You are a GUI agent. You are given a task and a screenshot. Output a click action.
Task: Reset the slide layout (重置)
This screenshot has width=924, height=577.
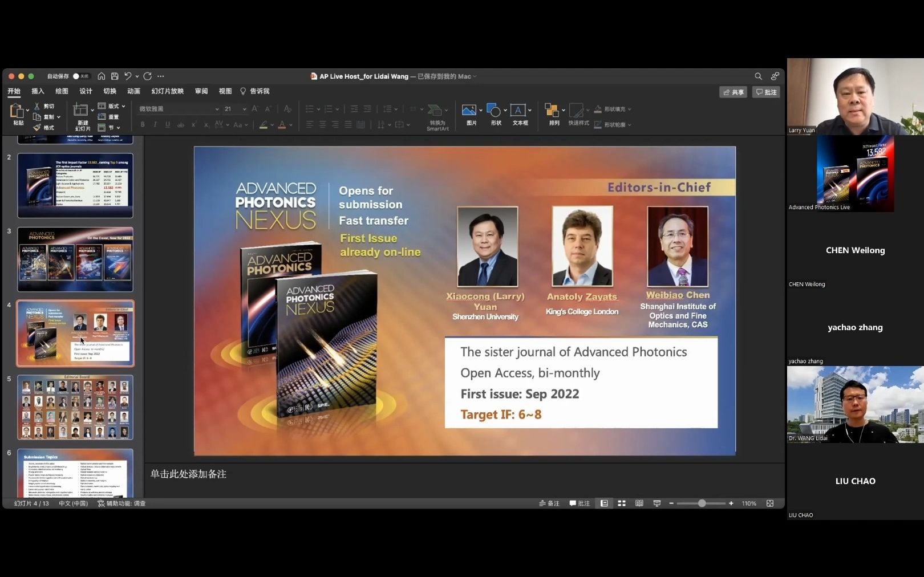[108, 117]
